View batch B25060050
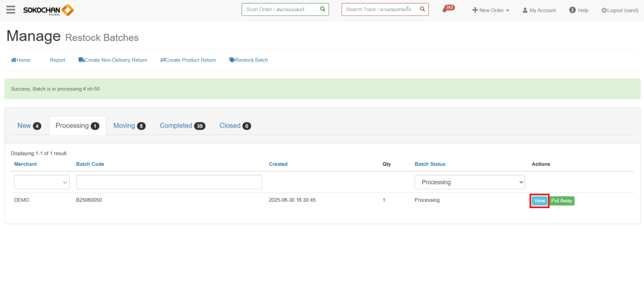Image resolution: width=644 pixels, height=291 pixels. [539, 200]
